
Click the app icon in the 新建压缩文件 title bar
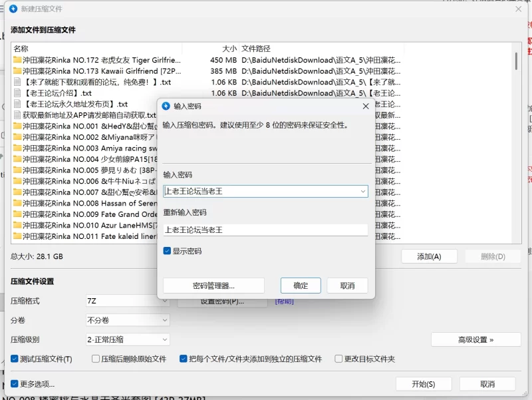click(x=13, y=9)
